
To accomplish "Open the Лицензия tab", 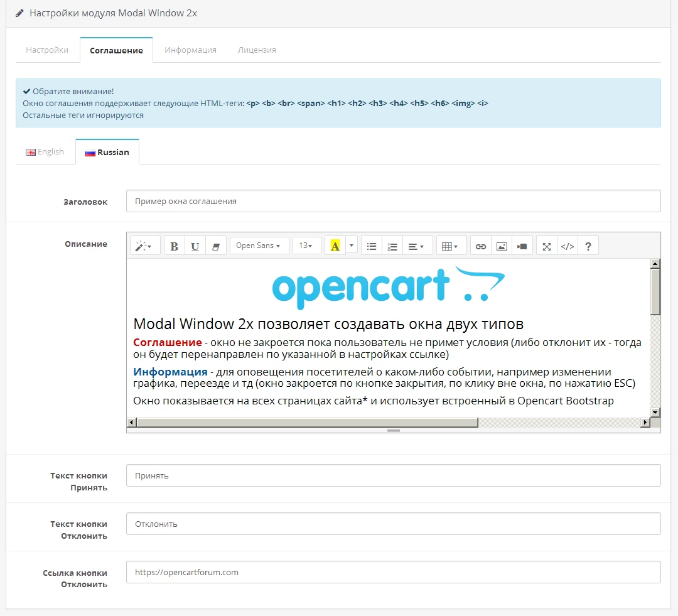I will [257, 50].
